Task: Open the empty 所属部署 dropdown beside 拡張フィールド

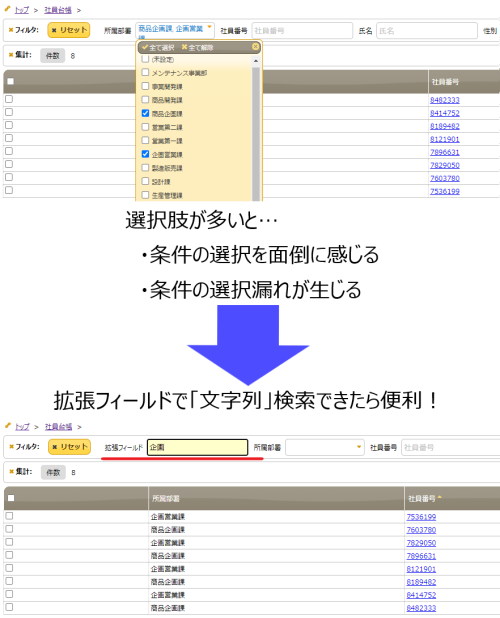Action: click(x=325, y=447)
